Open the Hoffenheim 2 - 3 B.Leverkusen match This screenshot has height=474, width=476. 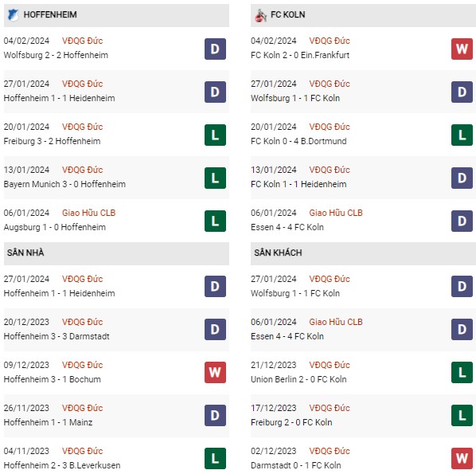click(62, 465)
